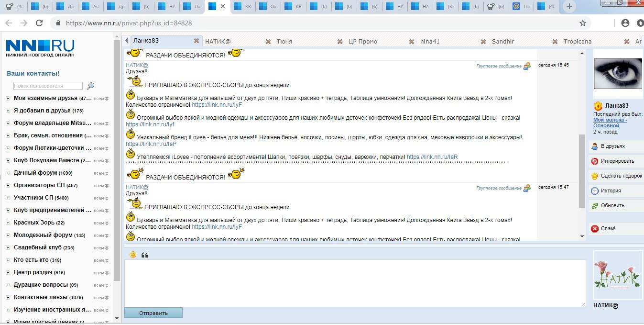
Task: Open the browser profile account icon
Action: point(625,23)
